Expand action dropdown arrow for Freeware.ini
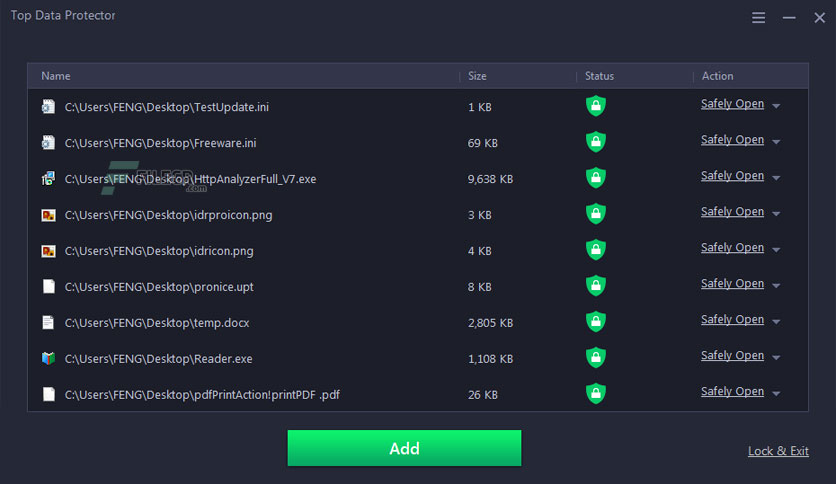 pyautogui.click(x=776, y=142)
